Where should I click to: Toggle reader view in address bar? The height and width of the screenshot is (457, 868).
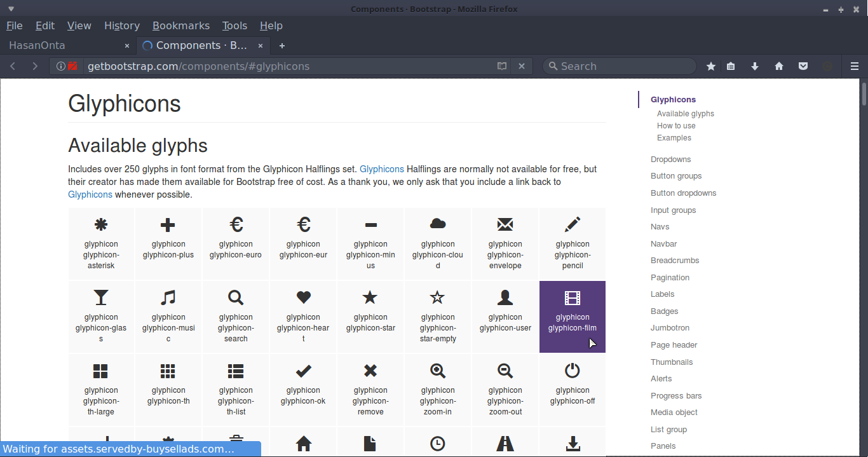click(502, 66)
